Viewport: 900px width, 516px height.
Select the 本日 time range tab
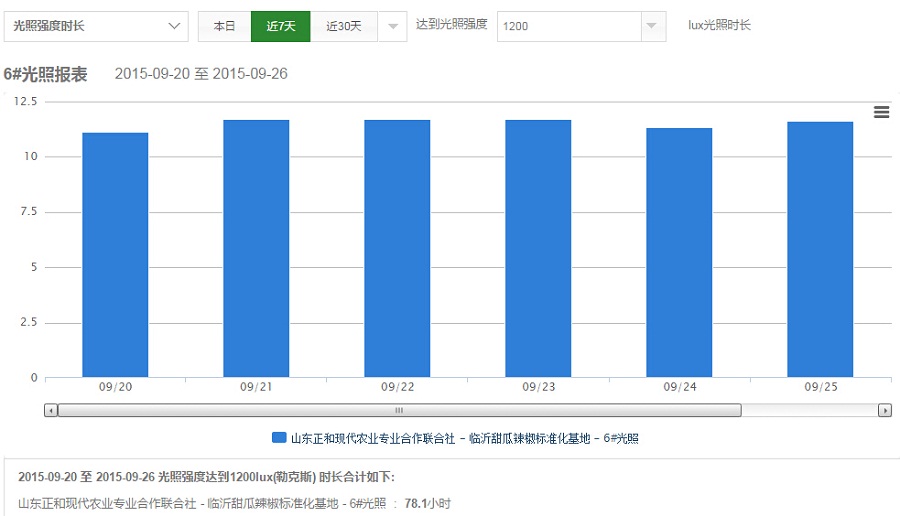[224, 26]
